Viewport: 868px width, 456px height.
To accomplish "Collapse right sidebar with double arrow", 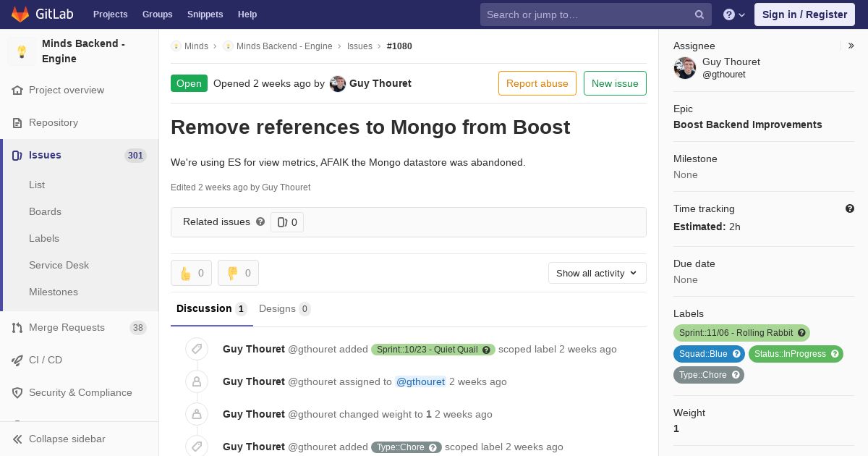I will tap(851, 46).
